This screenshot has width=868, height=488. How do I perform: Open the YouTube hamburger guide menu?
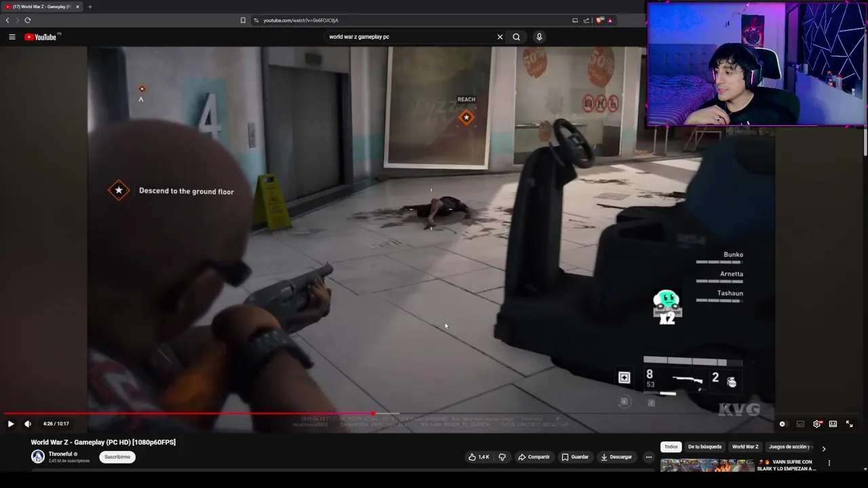click(x=12, y=37)
